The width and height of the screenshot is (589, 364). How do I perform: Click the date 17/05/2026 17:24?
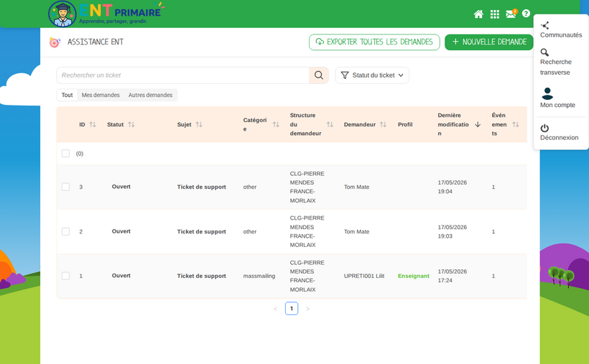point(453,276)
